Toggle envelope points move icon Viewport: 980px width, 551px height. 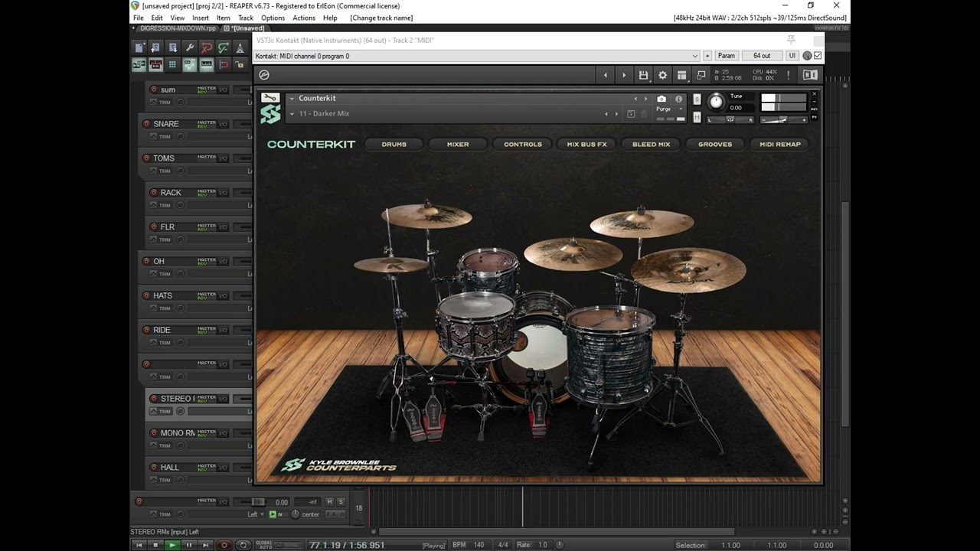pos(189,65)
